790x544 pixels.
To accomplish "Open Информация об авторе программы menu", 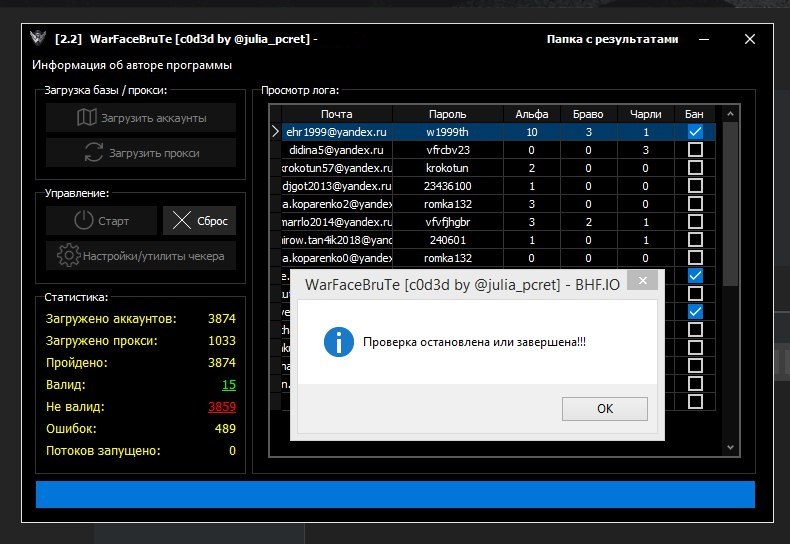I will (x=132, y=65).
